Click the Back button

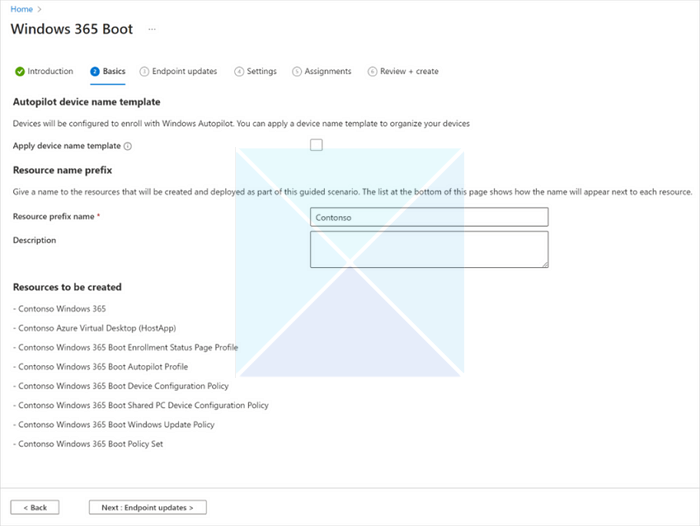coord(35,507)
